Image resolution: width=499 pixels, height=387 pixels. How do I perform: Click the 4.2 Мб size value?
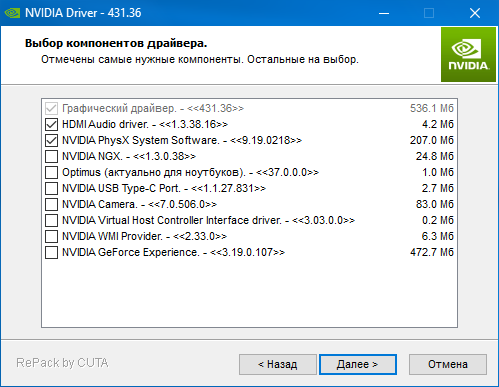[x=438, y=124]
